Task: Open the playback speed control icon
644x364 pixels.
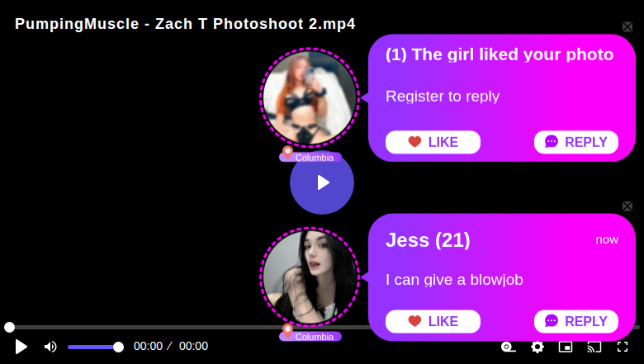Action: click(x=508, y=347)
